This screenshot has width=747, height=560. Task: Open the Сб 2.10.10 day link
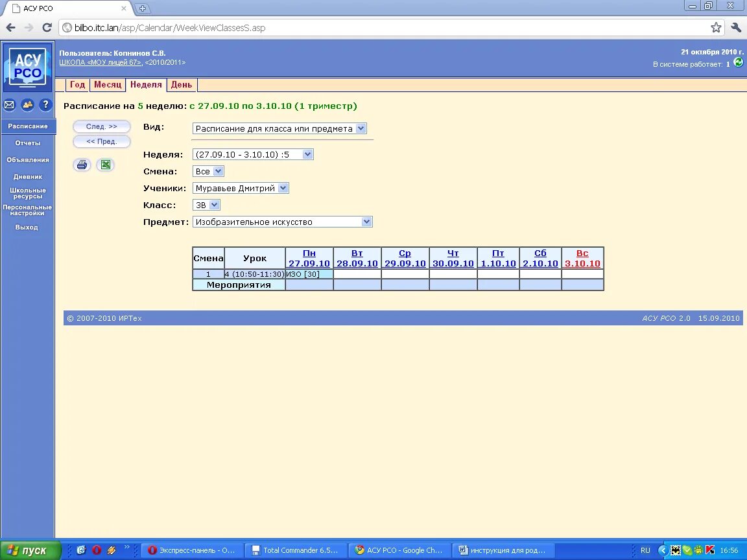pyautogui.click(x=540, y=258)
